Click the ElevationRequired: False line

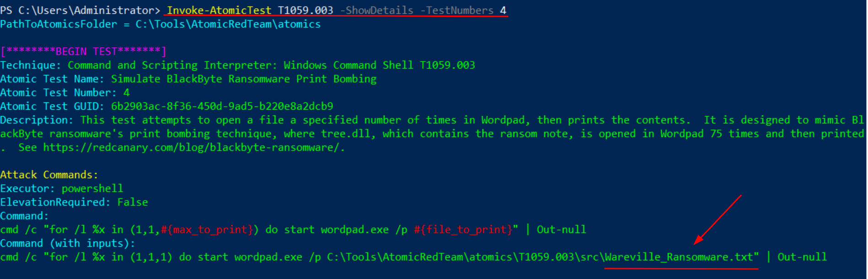(74, 202)
